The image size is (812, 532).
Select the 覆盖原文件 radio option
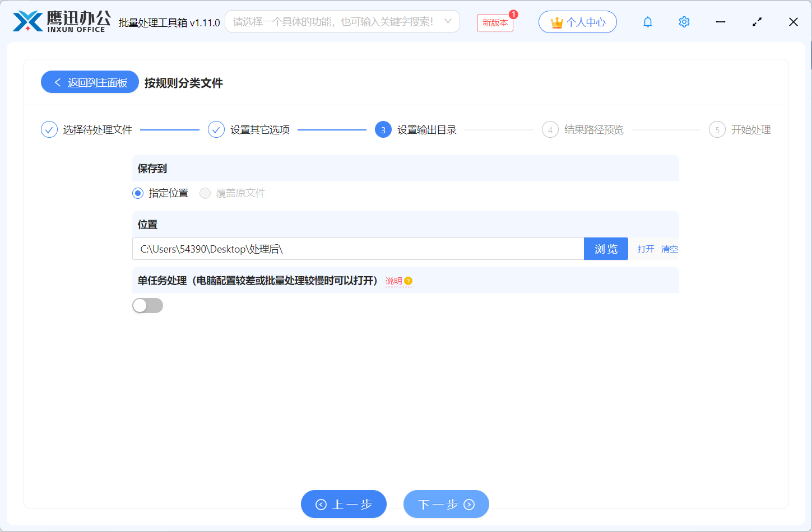233,193
